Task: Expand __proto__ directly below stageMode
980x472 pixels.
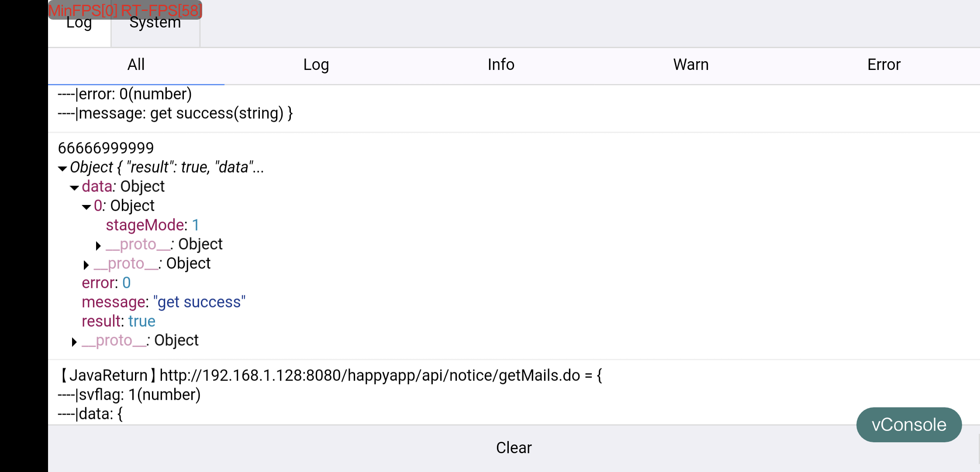Action: [x=98, y=246]
